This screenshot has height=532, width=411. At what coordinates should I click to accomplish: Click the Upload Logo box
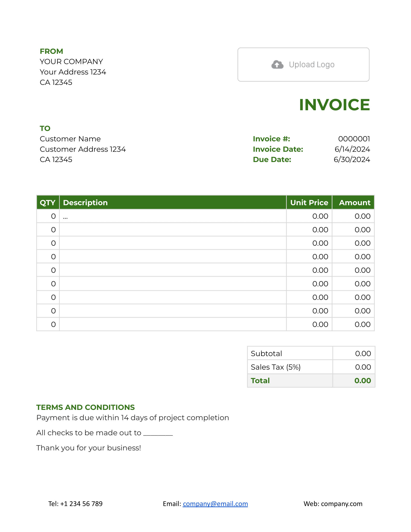(303, 65)
